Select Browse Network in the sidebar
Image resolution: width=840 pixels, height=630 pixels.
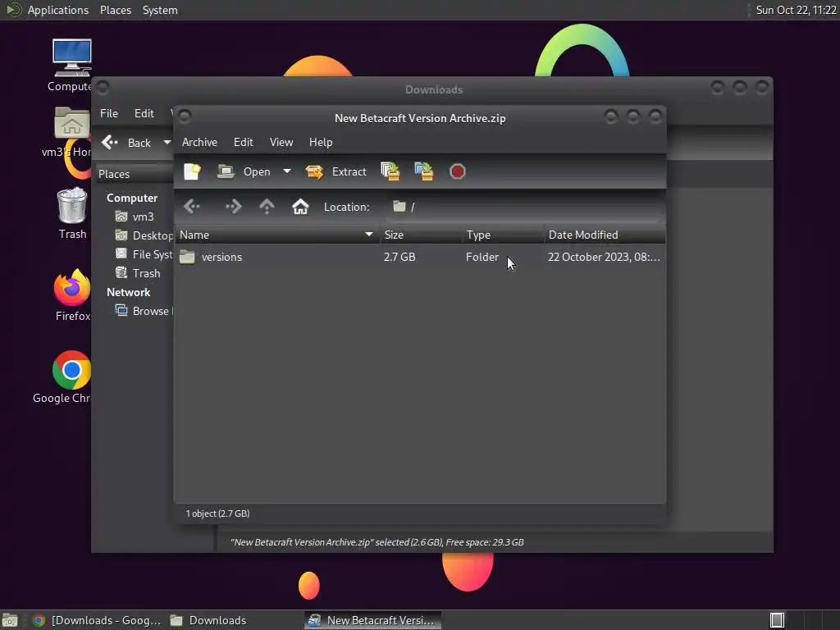(x=144, y=311)
